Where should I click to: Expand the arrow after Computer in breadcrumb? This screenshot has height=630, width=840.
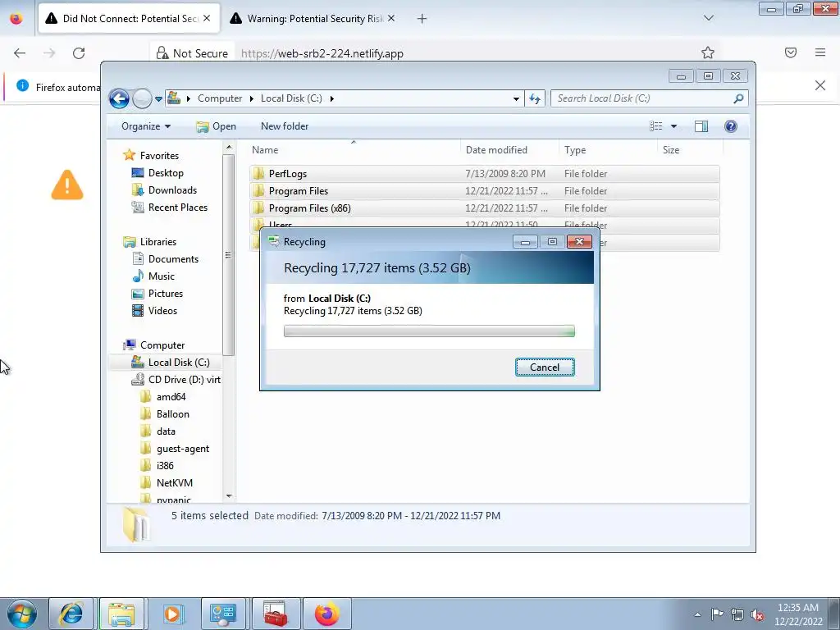pyautogui.click(x=252, y=98)
